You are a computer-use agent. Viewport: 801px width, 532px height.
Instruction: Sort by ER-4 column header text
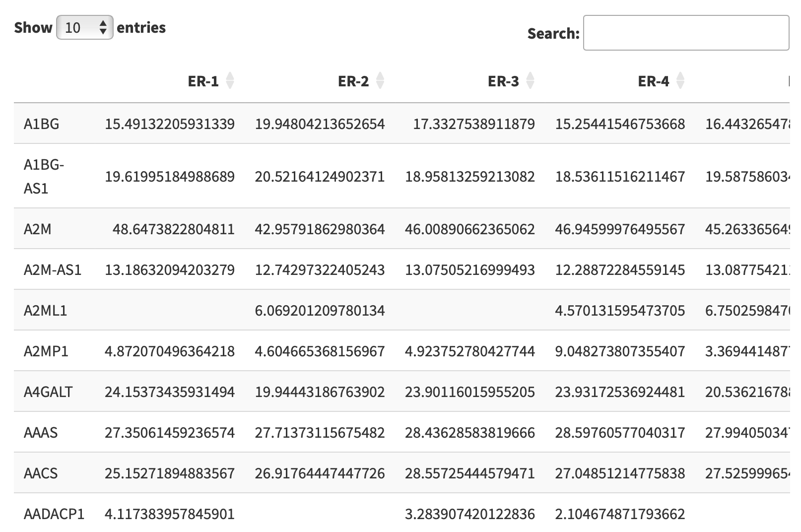(x=653, y=81)
